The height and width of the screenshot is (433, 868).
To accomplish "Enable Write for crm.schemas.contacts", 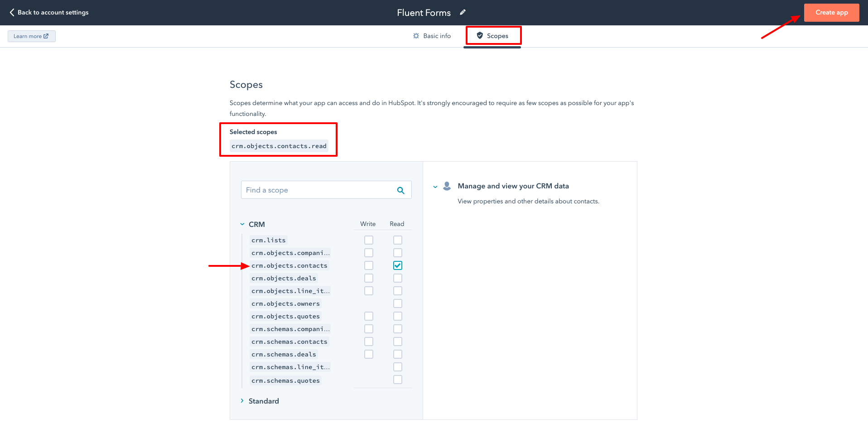I will point(369,342).
